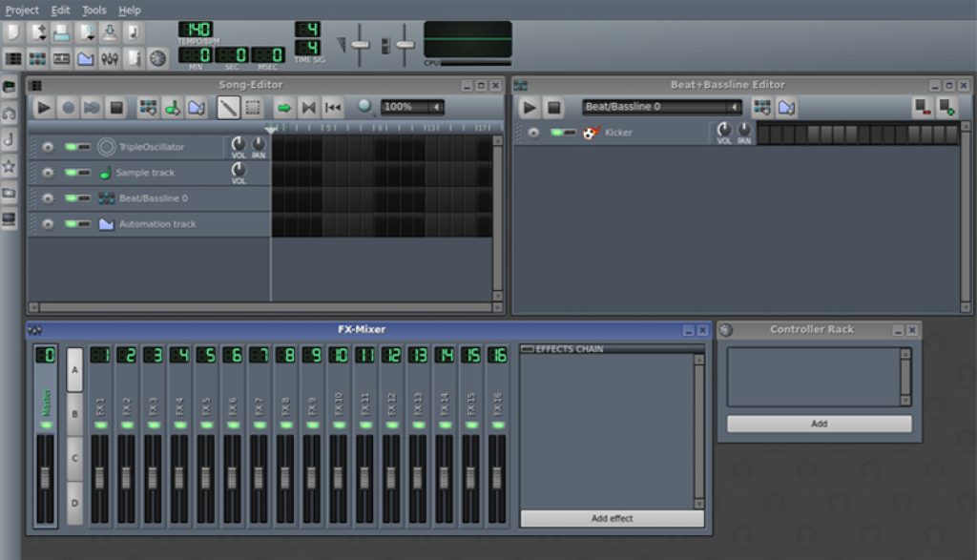
Task: Mute the Kicker track in Beat+Bassline Editor
Action: [556, 132]
